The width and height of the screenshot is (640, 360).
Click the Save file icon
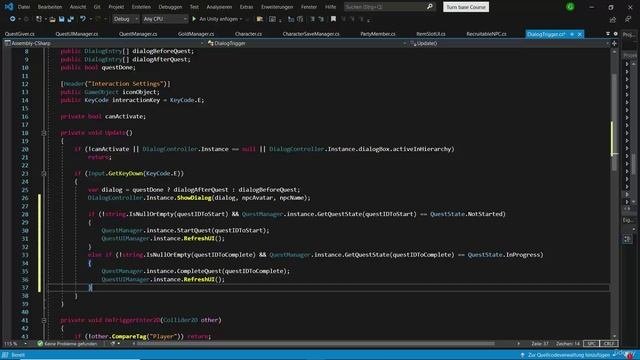tap(61, 19)
